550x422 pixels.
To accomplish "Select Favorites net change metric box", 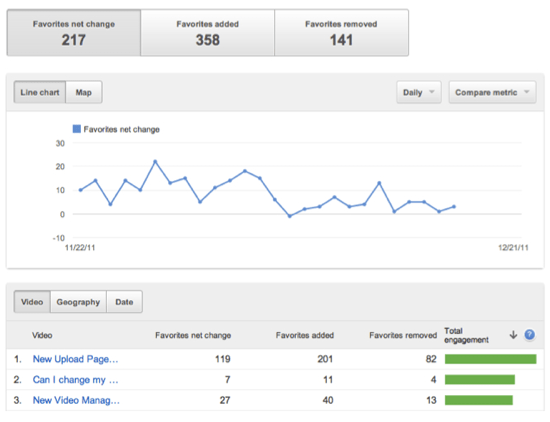I will coord(74,33).
